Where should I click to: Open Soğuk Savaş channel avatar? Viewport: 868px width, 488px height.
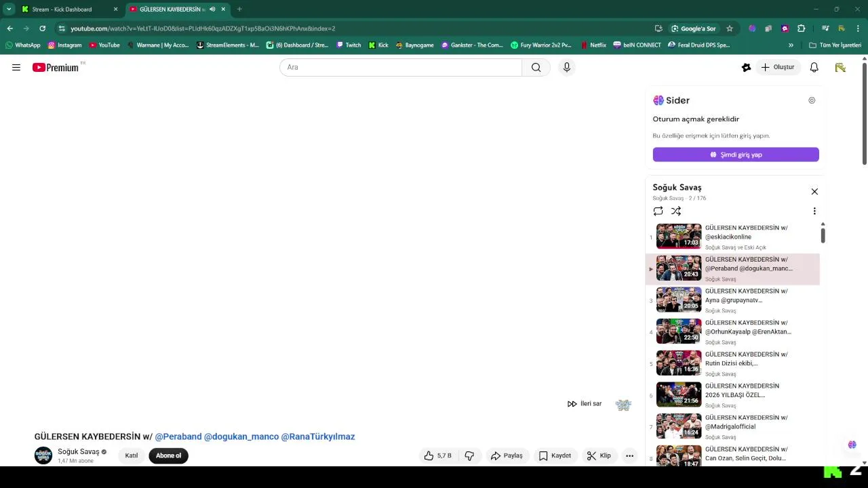tap(43, 455)
